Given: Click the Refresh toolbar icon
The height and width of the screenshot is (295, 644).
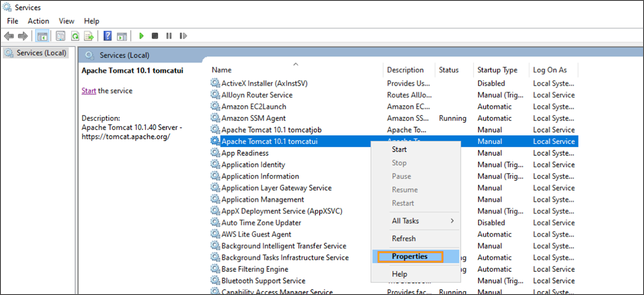Looking at the screenshot, I should point(75,36).
